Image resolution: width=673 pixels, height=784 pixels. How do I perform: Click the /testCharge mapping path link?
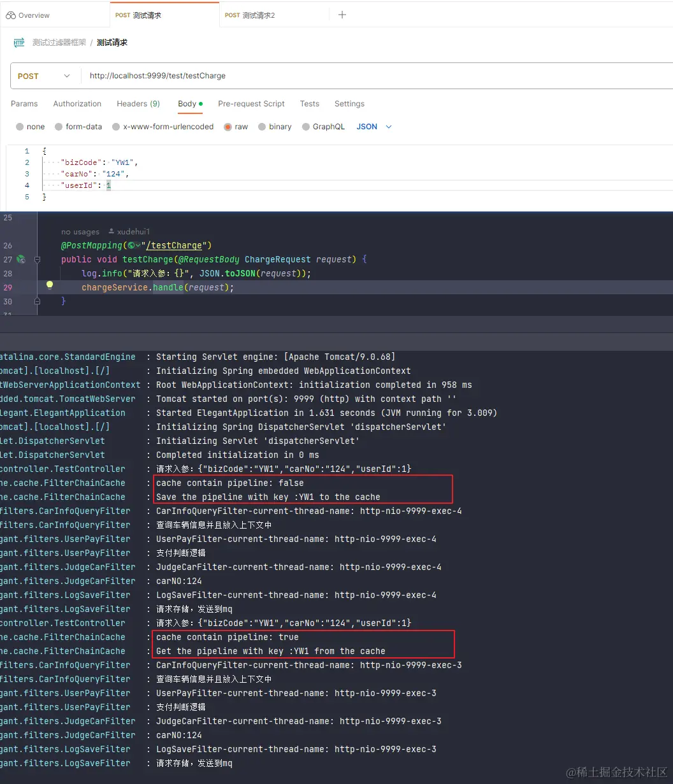[x=174, y=245]
